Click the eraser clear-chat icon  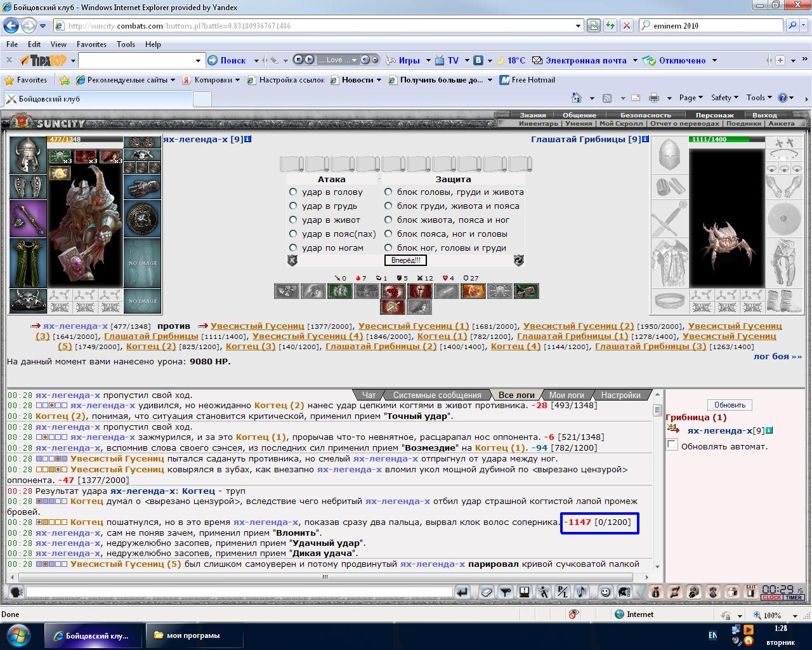coord(486,592)
